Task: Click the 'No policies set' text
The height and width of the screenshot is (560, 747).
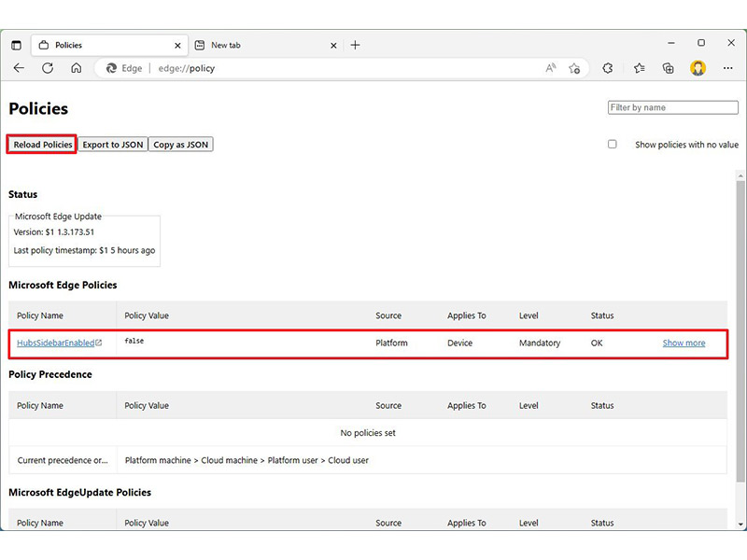Action: 368,433
